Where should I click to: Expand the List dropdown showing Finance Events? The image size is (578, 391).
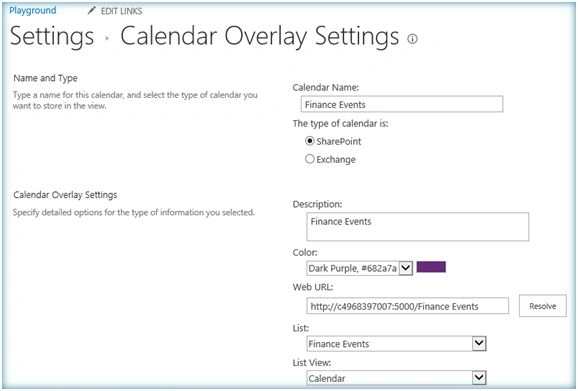click(x=479, y=343)
